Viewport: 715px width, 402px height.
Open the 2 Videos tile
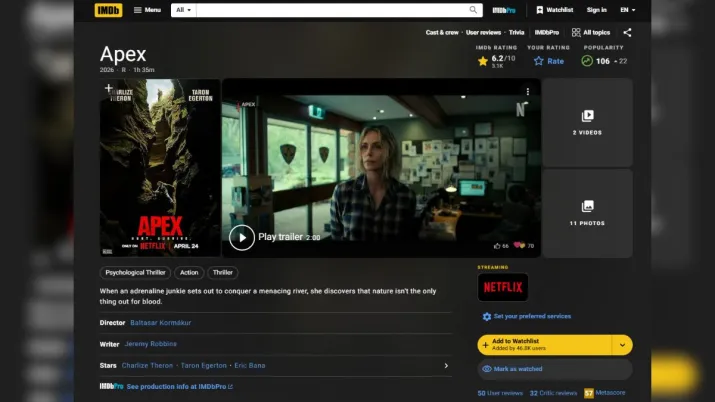tap(587, 122)
